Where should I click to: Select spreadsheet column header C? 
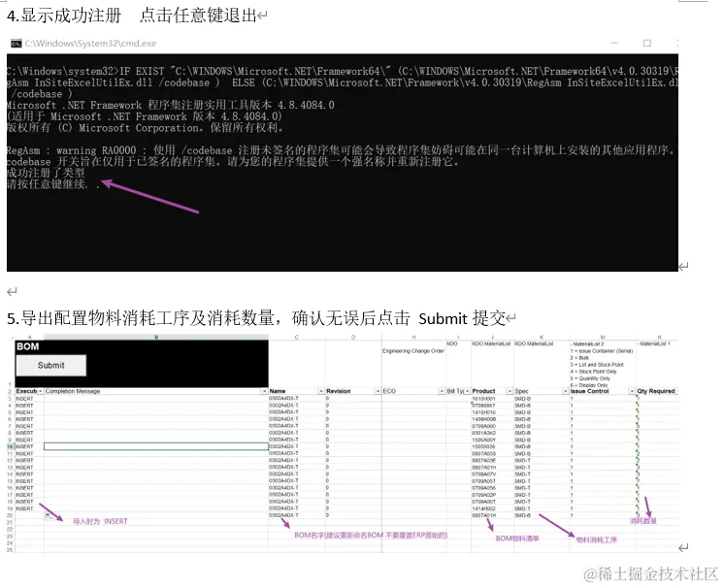tap(296, 337)
